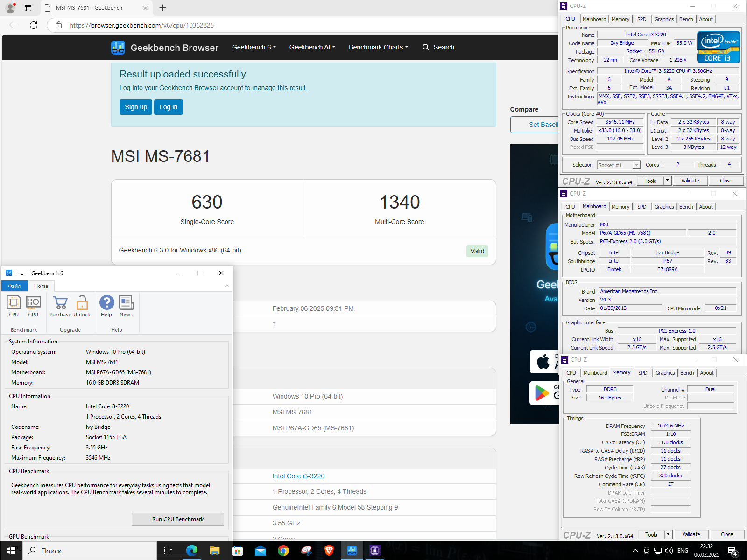Expand the Geekbench AI dropdown menu
This screenshot has width=747, height=560.
point(312,47)
